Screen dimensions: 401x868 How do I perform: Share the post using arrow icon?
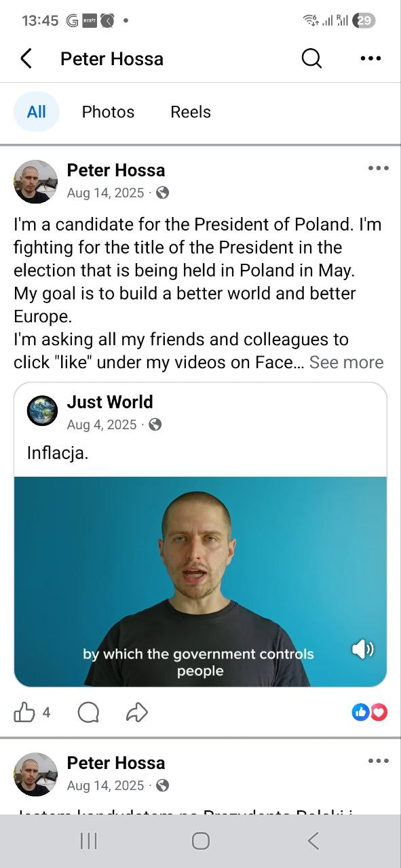(137, 712)
